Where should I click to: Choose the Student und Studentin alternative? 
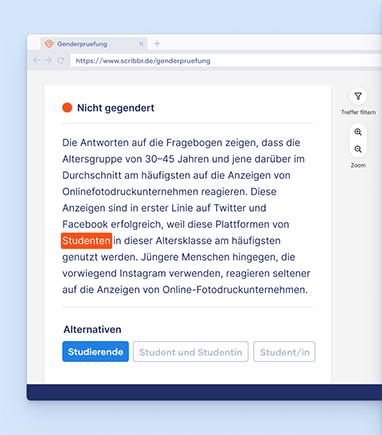191,352
